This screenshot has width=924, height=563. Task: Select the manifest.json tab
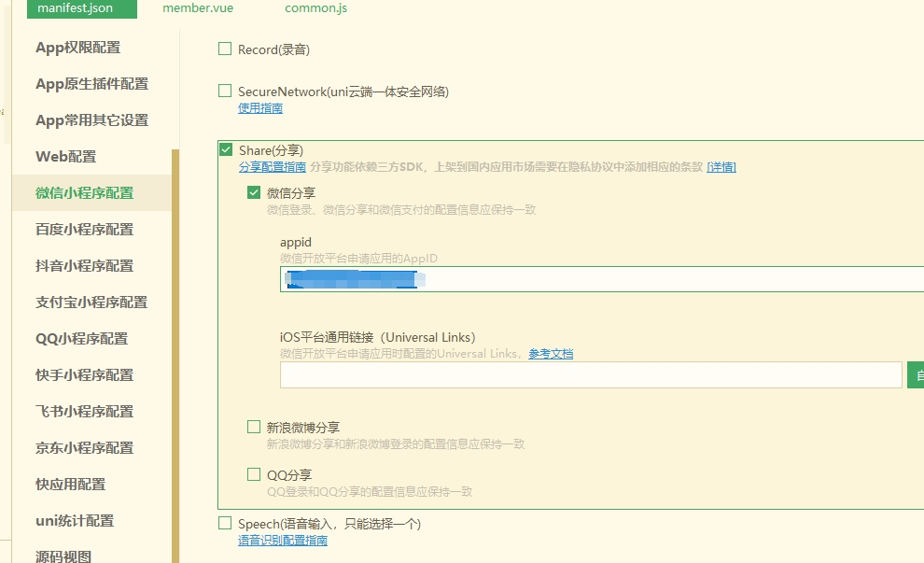(81, 7)
